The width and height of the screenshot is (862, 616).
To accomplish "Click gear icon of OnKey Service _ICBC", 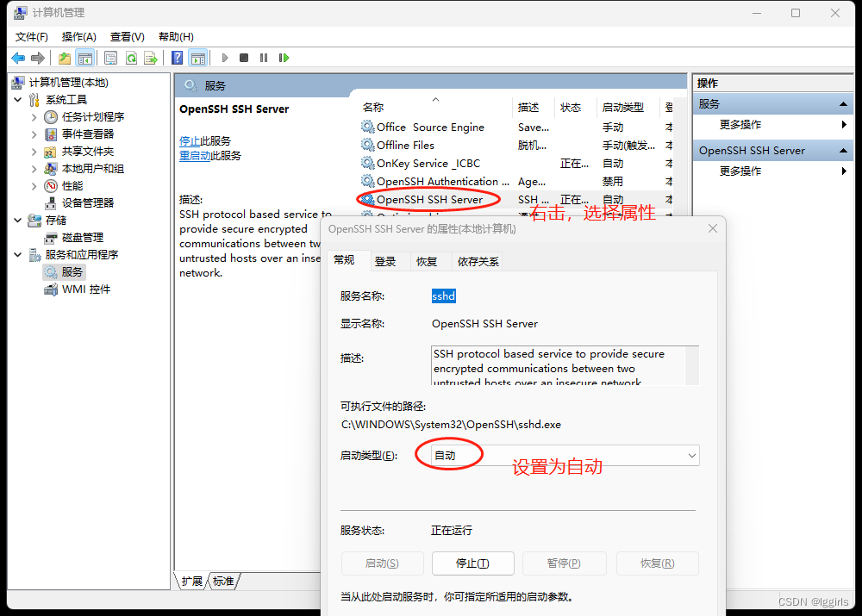I will click(367, 163).
